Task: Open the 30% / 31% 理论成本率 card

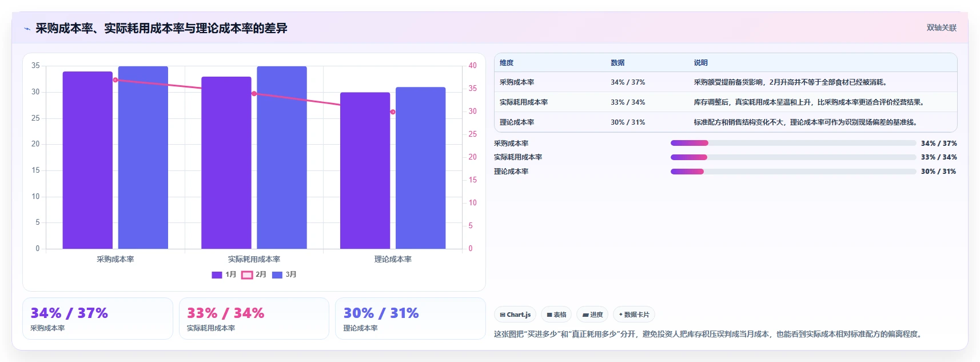Action: (x=411, y=319)
